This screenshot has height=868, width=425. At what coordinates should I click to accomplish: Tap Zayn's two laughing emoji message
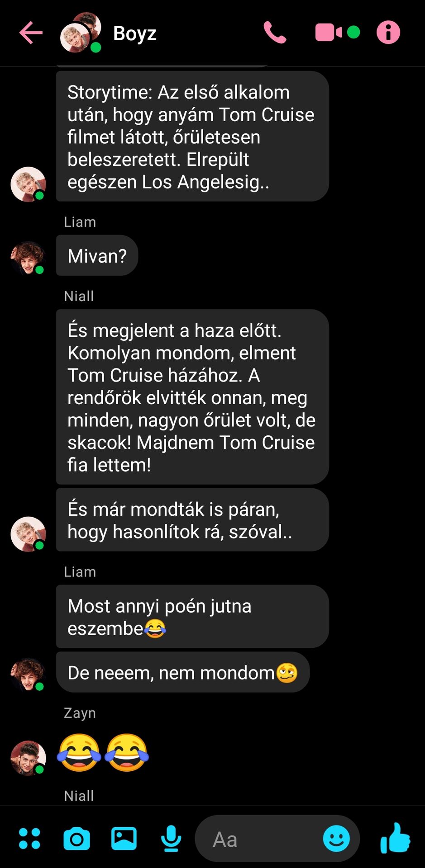click(103, 752)
